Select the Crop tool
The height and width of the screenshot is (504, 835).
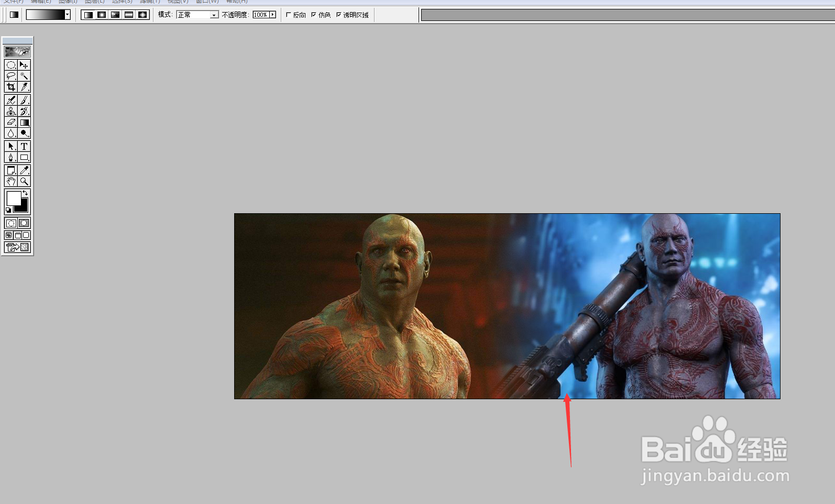tap(11, 87)
